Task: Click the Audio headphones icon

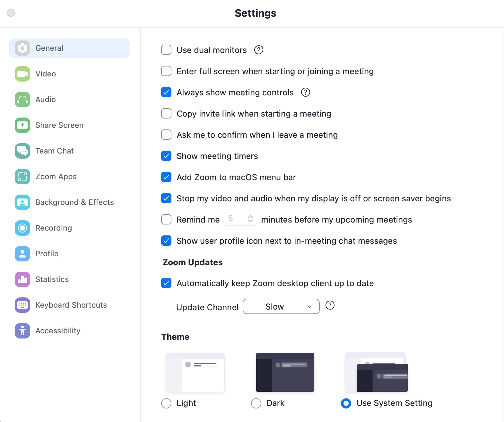Action: pyautogui.click(x=22, y=100)
